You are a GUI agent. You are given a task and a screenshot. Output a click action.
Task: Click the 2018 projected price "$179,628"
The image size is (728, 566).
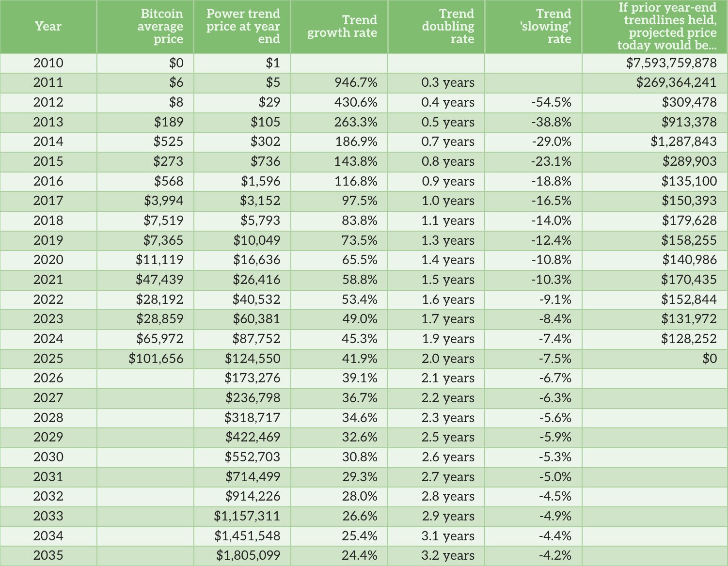(x=689, y=220)
